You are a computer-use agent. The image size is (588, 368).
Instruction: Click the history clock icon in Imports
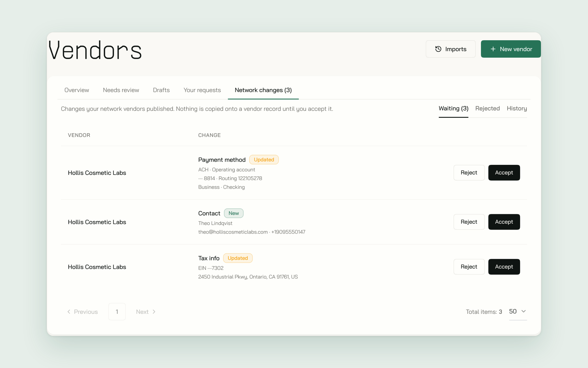(438, 49)
